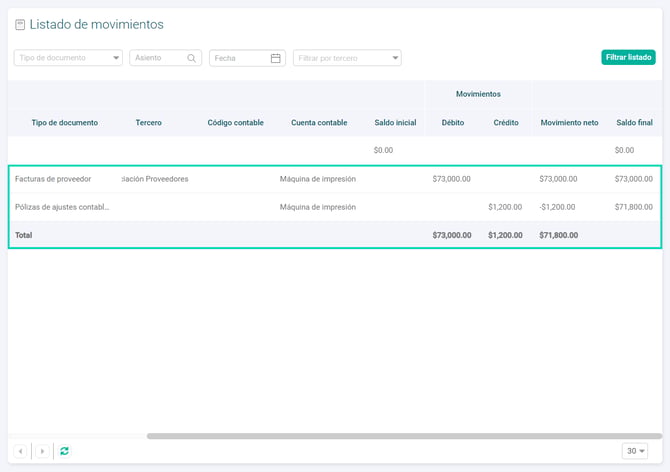Image resolution: width=670 pixels, height=472 pixels.
Task: Click the Débito column header
Action: pyautogui.click(x=453, y=123)
